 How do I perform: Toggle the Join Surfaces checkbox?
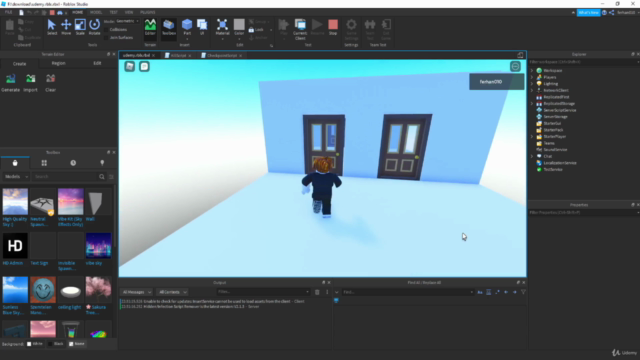(x=107, y=38)
